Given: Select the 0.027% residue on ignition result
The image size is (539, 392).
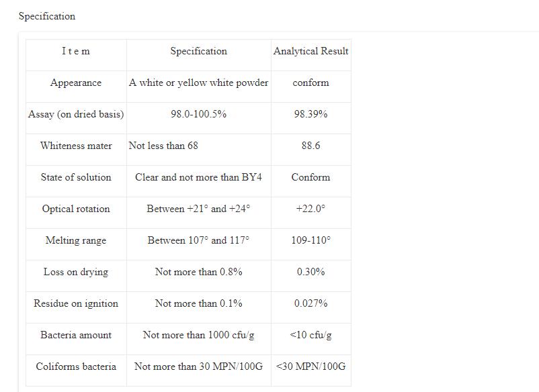Looking at the screenshot, I should (x=310, y=303).
